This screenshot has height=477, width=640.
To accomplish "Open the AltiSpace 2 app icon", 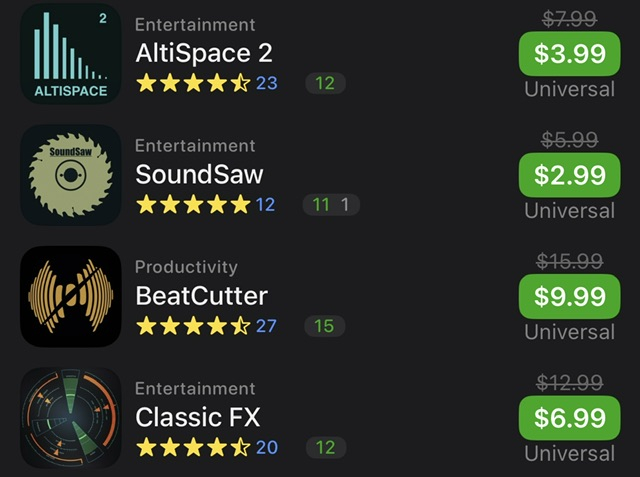I will tap(71, 53).
